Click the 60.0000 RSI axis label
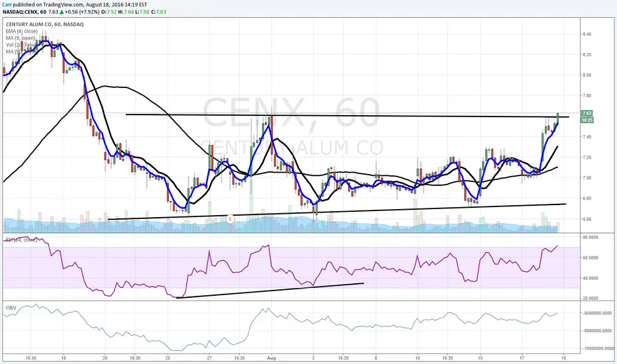The width and height of the screenshot is (617, 364). point(591,257)
